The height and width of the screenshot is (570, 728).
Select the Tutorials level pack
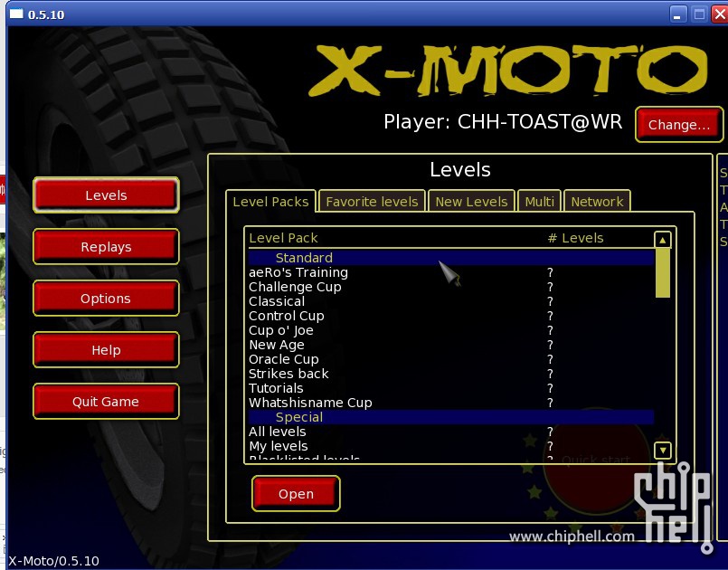(451, 388)
